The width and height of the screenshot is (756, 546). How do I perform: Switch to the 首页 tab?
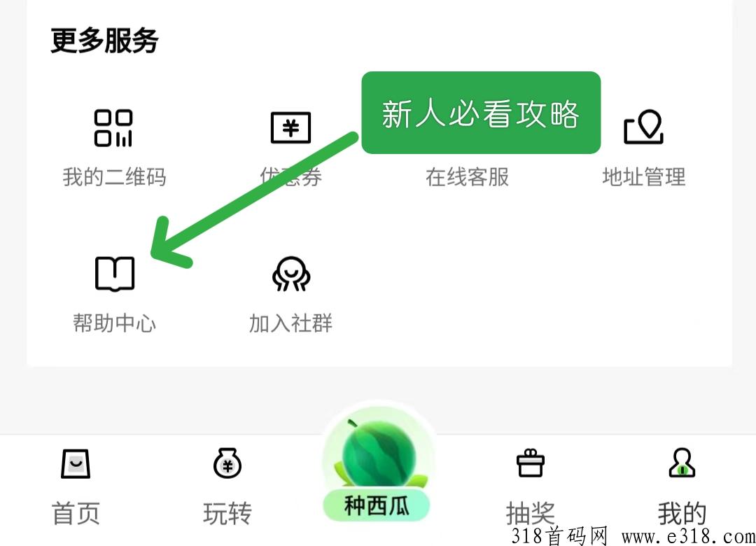click(x=76, y=512)
